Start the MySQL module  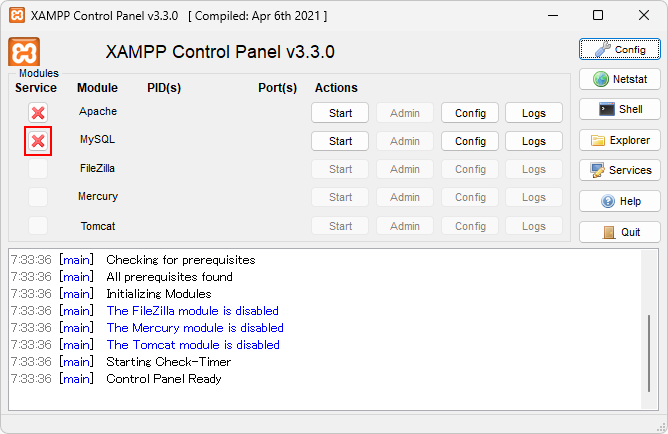point(340,141)
